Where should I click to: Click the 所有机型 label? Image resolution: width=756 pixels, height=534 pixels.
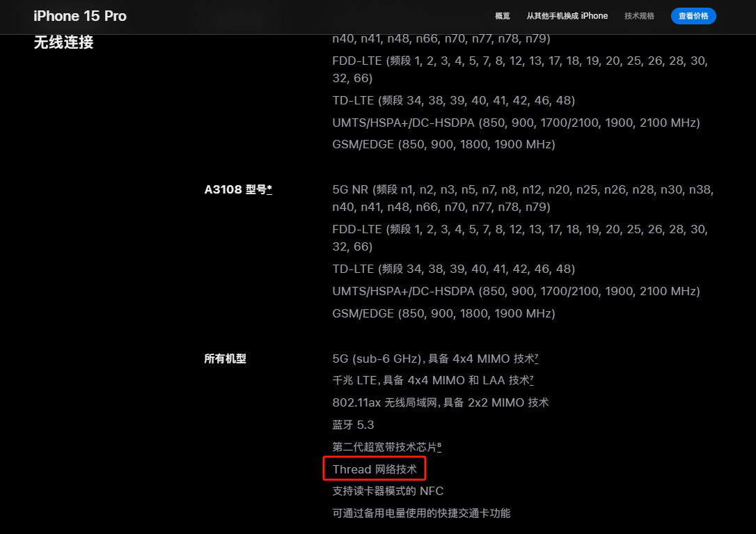click(225, 359)
